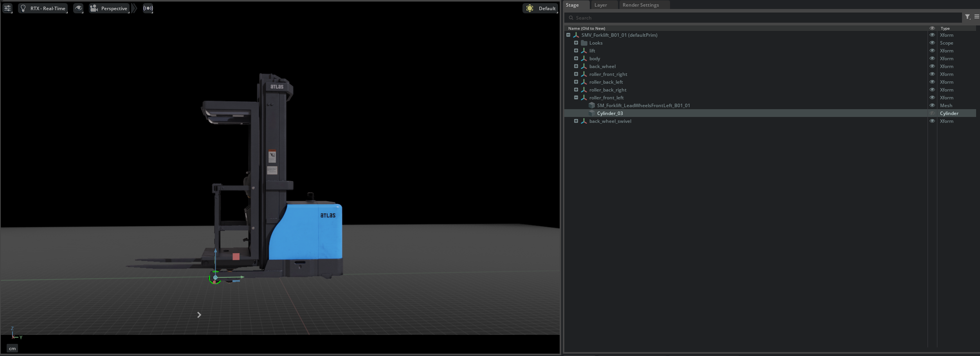The image size is (980, 356).
Task: Click the viewport display eye icon
Action: (x=78, y=8)
